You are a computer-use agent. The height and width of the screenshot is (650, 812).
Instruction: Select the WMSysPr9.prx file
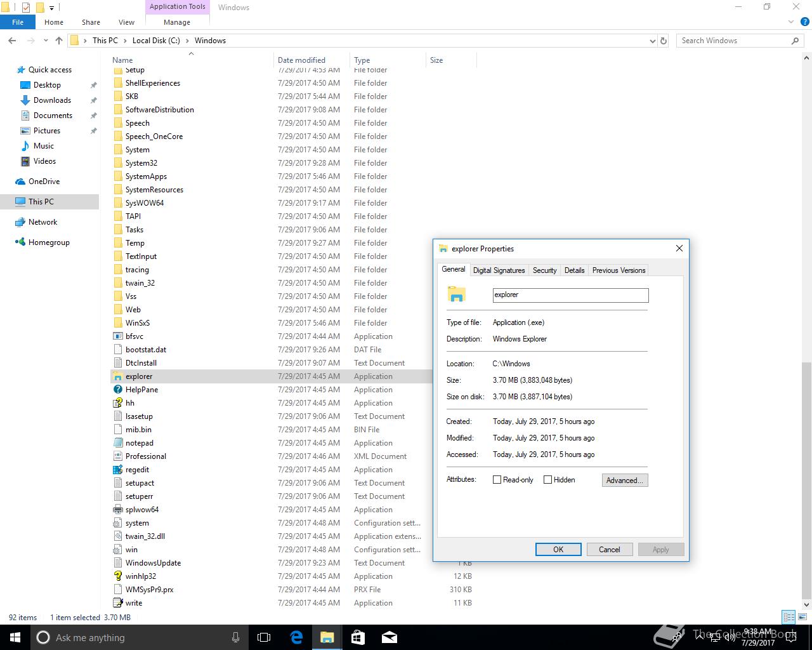149,590
